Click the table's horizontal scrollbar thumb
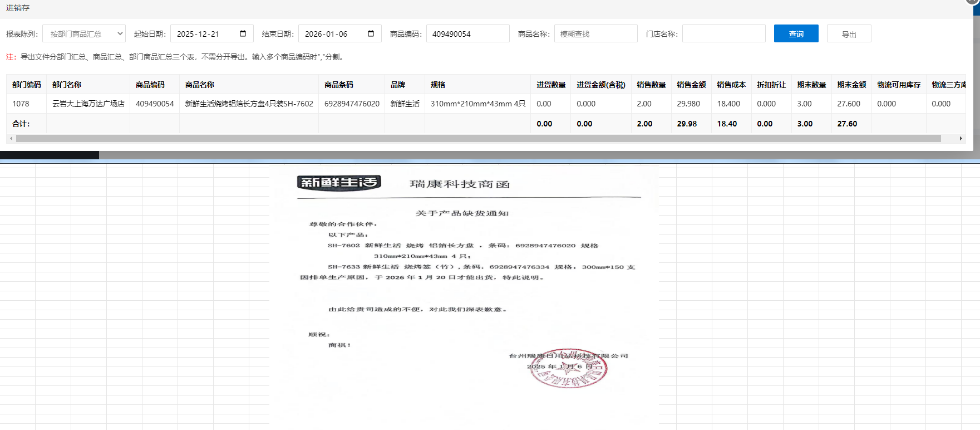The image size is (980, 430). pyautogui.click(x=479, y=139)
